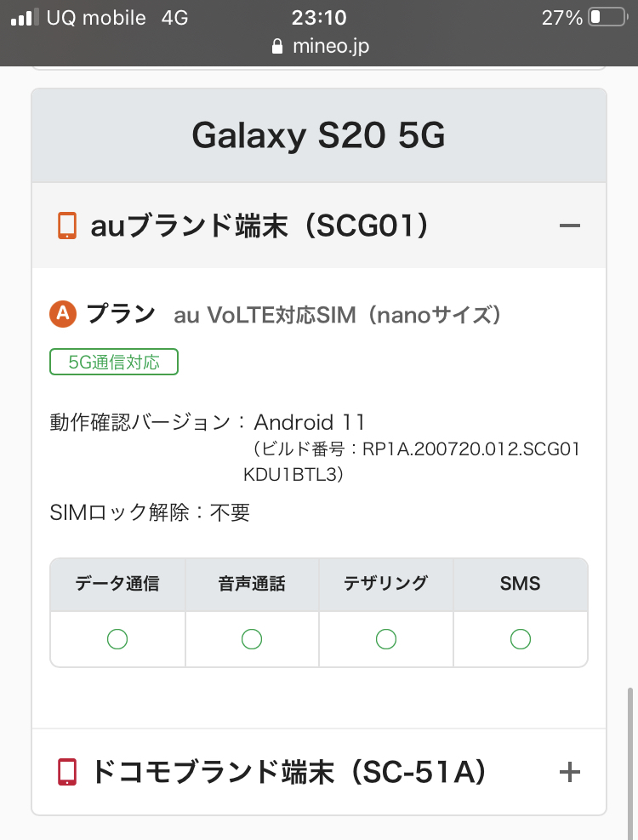
Task: Tap the auブランド端末（SCG01）header title
Action: tap(259, 226)
